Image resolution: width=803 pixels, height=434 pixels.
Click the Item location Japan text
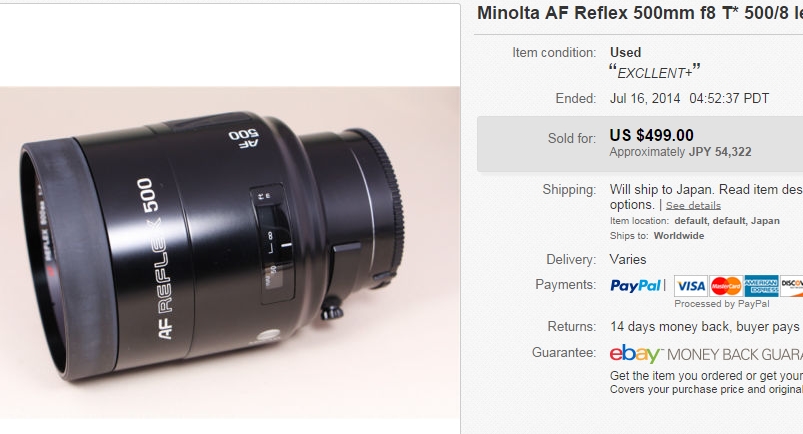[x=727, y=221]
